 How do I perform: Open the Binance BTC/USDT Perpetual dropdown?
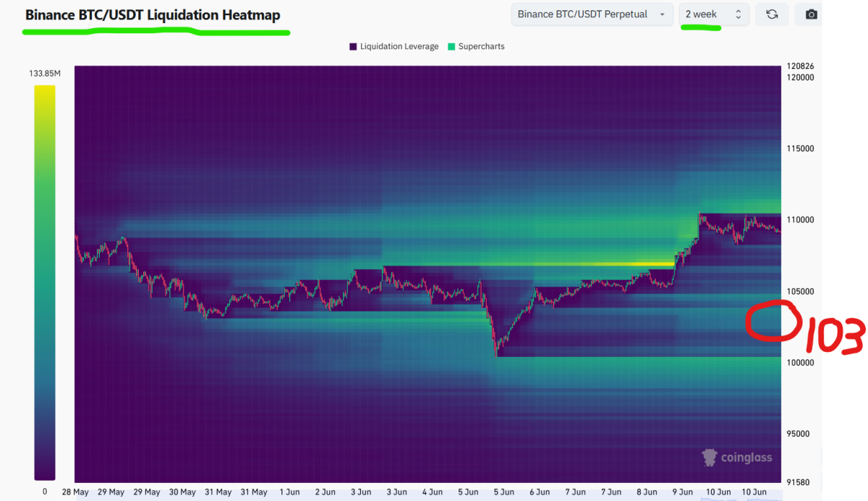591,14
